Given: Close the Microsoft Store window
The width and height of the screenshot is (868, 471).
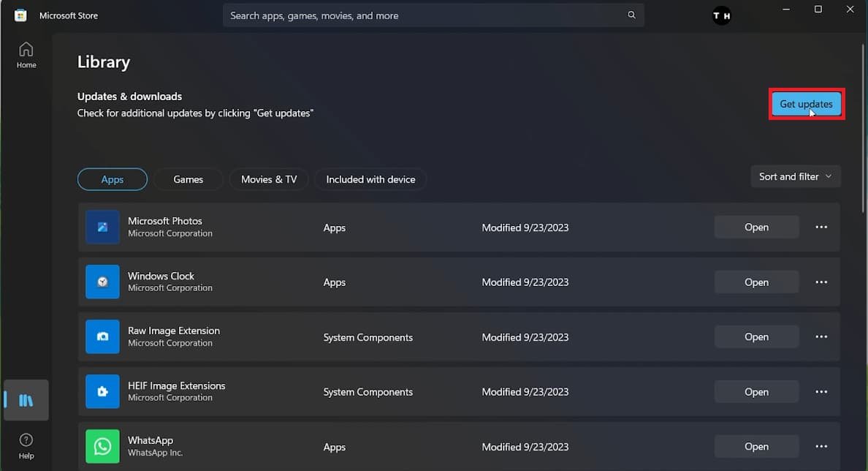Looking at the screenshot, I should pos(850,10).
